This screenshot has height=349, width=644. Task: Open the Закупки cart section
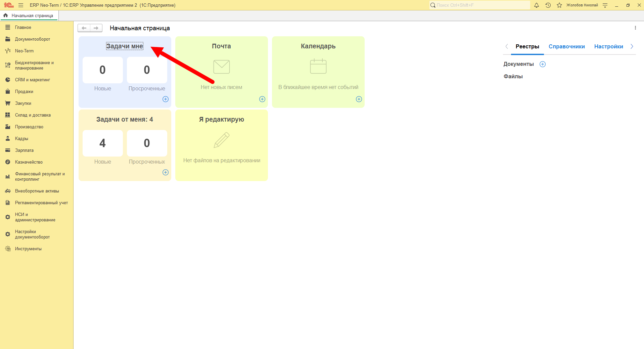pos(37,103)
